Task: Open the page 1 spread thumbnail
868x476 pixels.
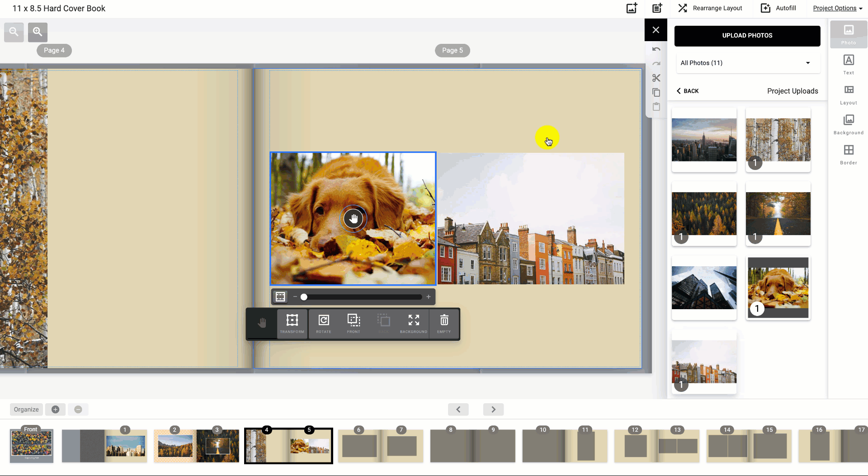Action: point(104,446)
